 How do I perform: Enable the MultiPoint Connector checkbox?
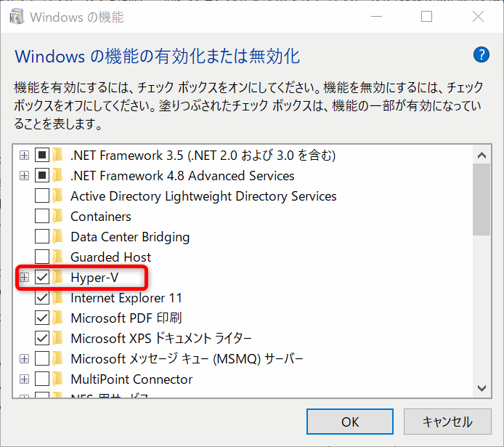pyautogui.click(x=42, y=379)
